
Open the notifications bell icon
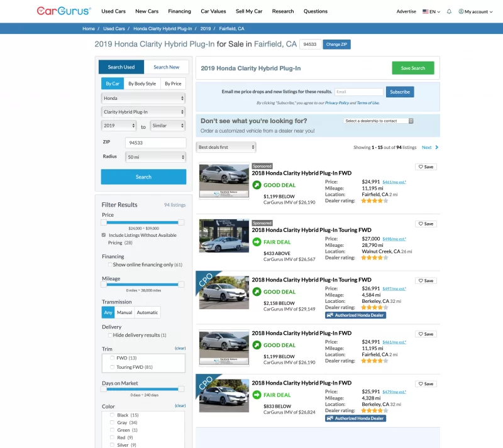coord(449,11)
